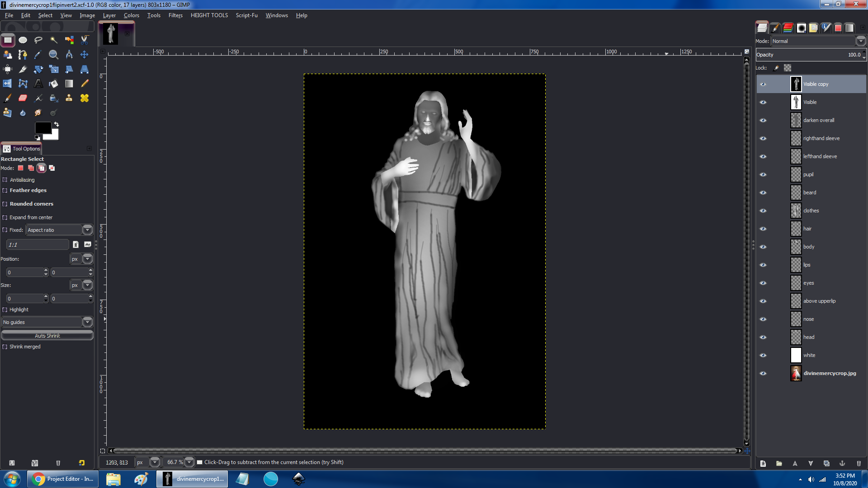Screen dimensions: 868x488
Task: Select the Foreground Select tool
Action: click(x=8, y=55)
